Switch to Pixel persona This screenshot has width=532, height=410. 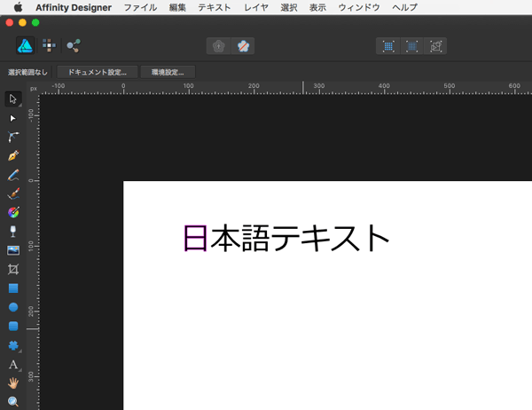49,45
